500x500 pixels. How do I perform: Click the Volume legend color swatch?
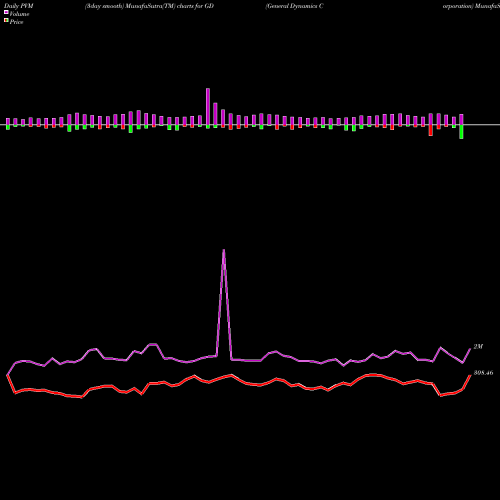tap(6, 12)
